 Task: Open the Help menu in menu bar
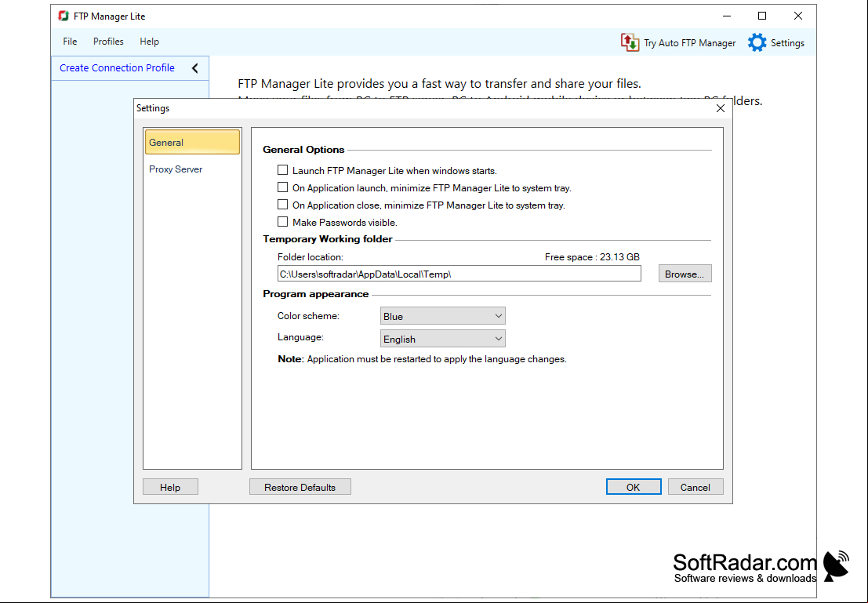tap(150, 42)
